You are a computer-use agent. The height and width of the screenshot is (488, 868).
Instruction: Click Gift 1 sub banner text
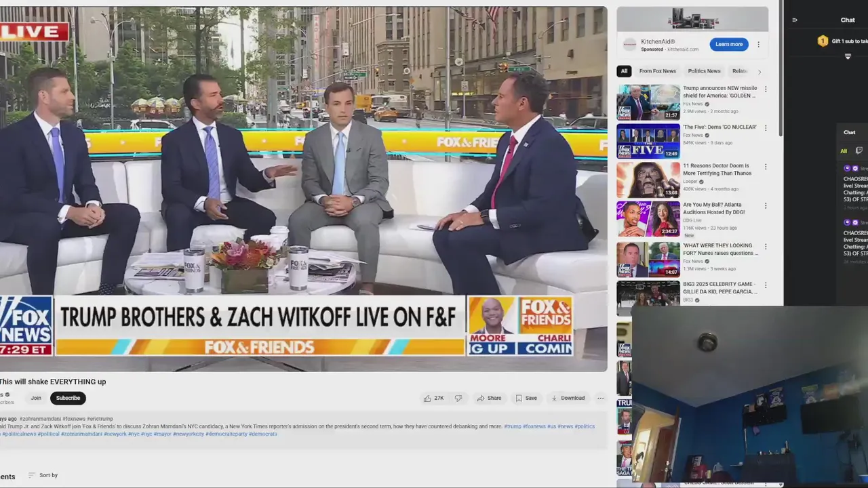click(850, 41)
